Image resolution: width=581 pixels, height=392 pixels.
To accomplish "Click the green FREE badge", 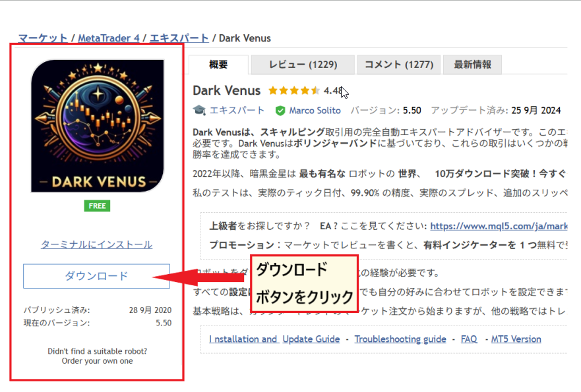I will click(x=97, y=206).
